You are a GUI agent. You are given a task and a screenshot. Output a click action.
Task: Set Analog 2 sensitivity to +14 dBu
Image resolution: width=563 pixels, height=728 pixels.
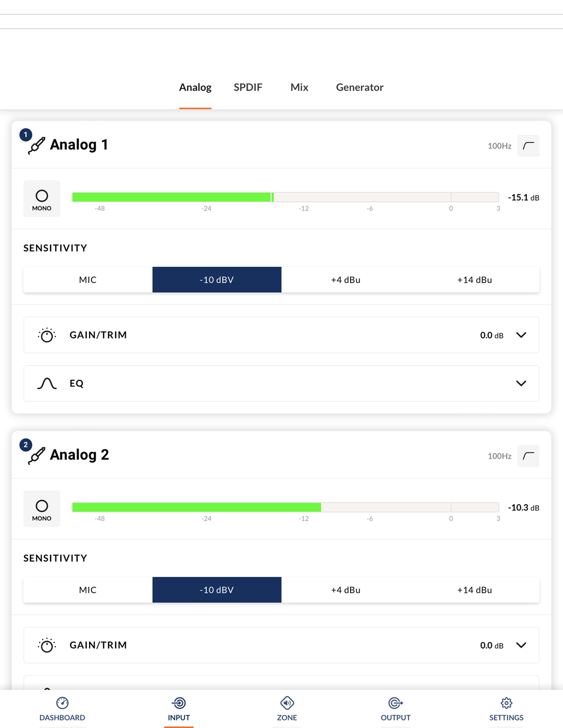pos(474,590)
